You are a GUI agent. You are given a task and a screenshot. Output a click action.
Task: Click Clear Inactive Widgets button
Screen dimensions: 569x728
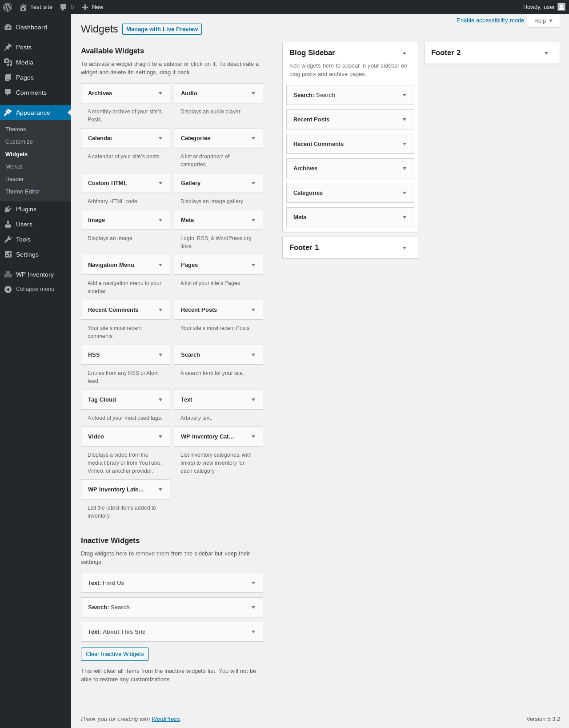115,654
